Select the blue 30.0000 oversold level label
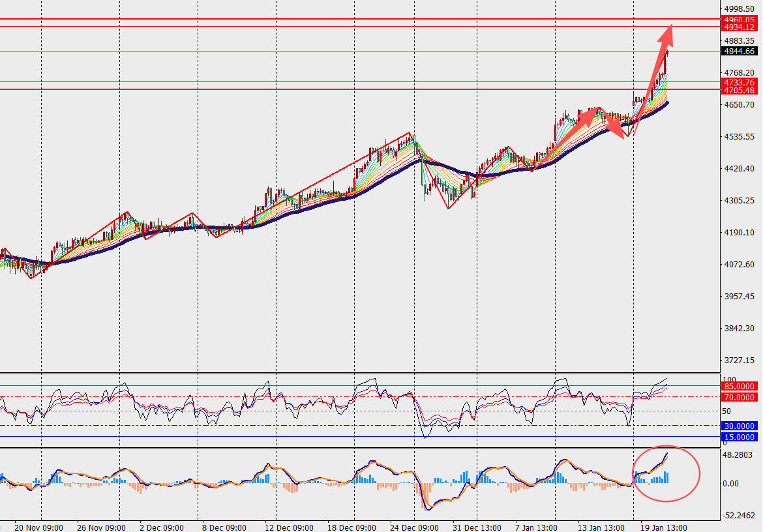Viewport: 763px width, 532px height. (739, 426)
